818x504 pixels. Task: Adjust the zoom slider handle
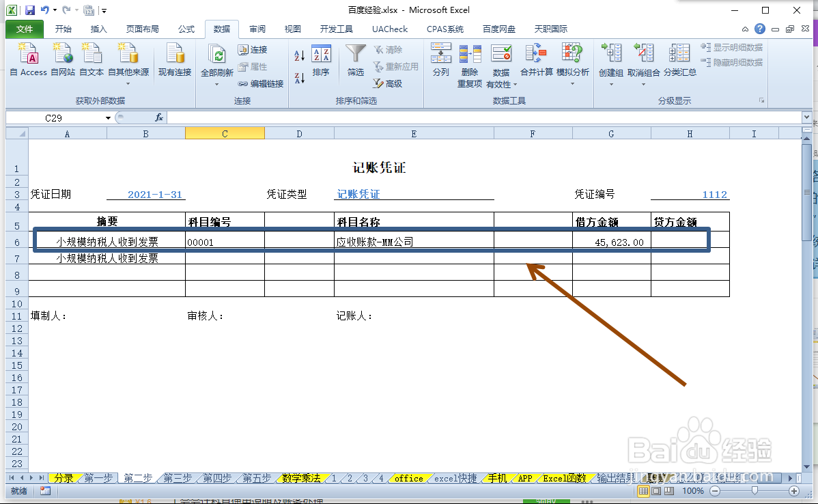754,491
